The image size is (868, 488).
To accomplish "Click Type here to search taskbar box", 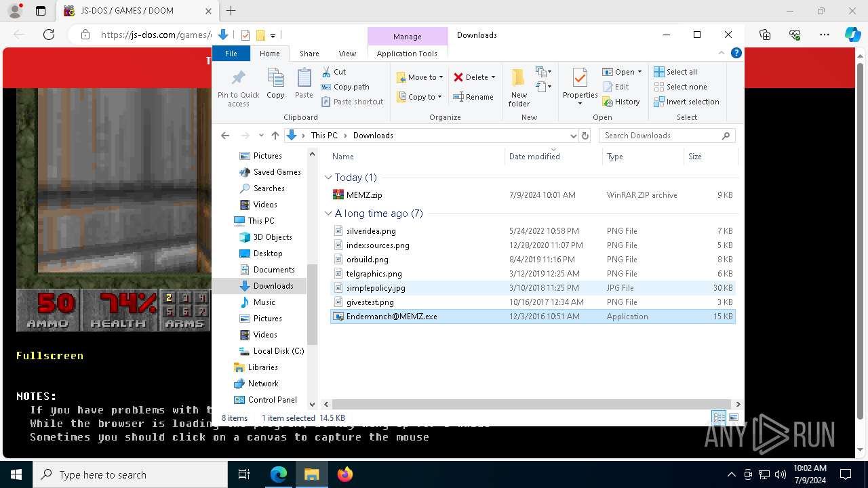I will pos(130,474).
